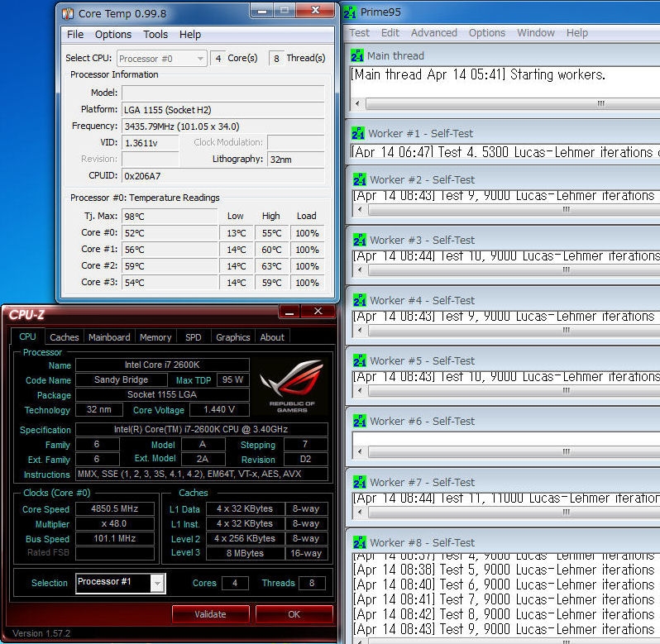Click the Apr 14 08:42 Test 8 line in Worker #8
Viewport: 660px width, 644px height.
[x=504, y=614]
